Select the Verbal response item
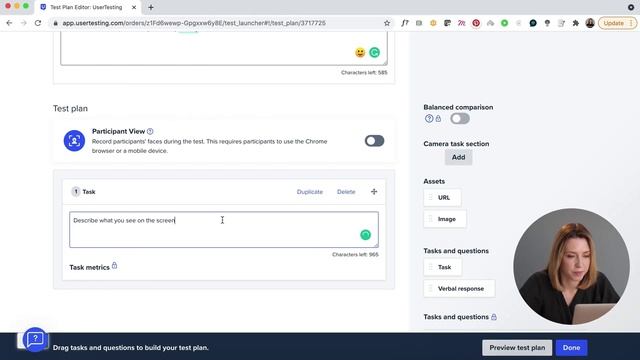 point(459,289)
